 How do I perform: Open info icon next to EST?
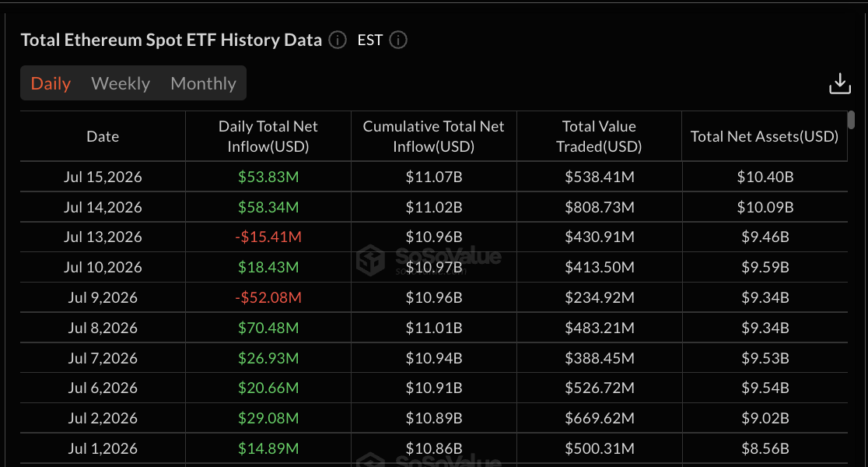point(398,40)
